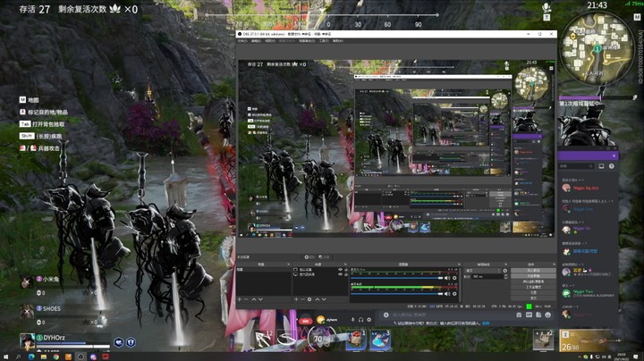The height and width of the screenshot is (361, 644).
Task: Toggle visibility eye of first OBS source
Action: [341, 270]
